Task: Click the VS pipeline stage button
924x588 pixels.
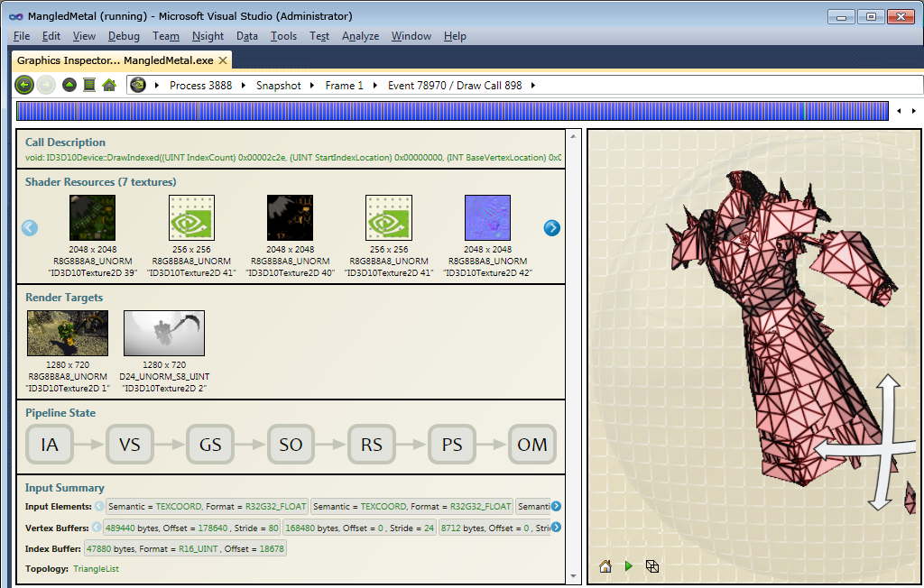Action: 129,444
